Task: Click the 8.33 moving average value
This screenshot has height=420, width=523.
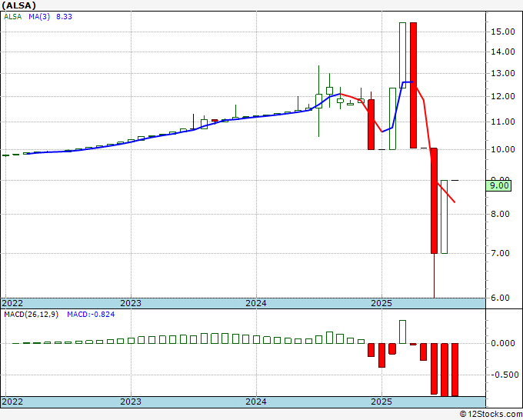Action: (x=64, y=17)
